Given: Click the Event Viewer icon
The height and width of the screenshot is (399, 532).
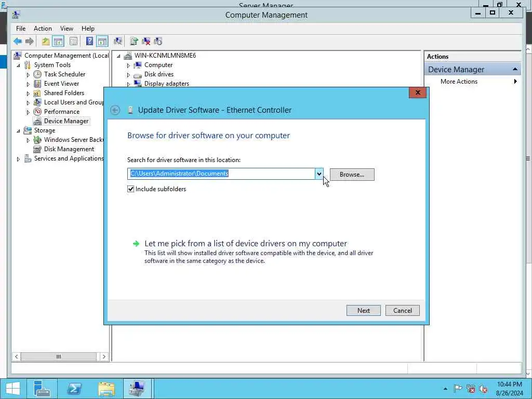Looking at the screenshot, I should pyautogui.click(x=37, y=84).
